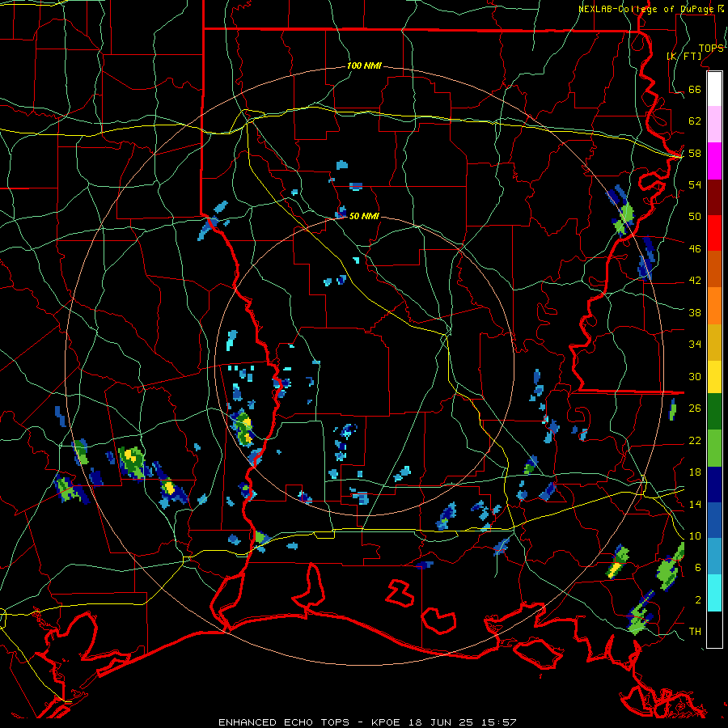
Task: Click the legend value 58
Action: [x=695, y=153]
